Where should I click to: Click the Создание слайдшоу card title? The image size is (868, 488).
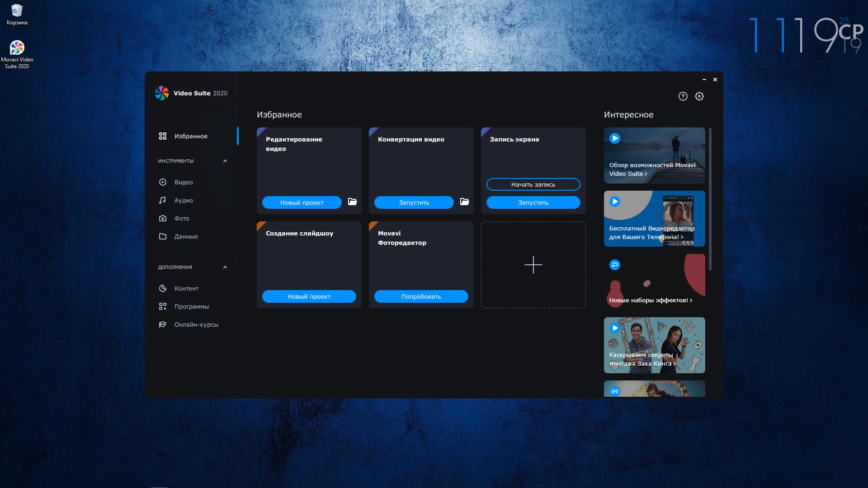click(x=299, y=233)
